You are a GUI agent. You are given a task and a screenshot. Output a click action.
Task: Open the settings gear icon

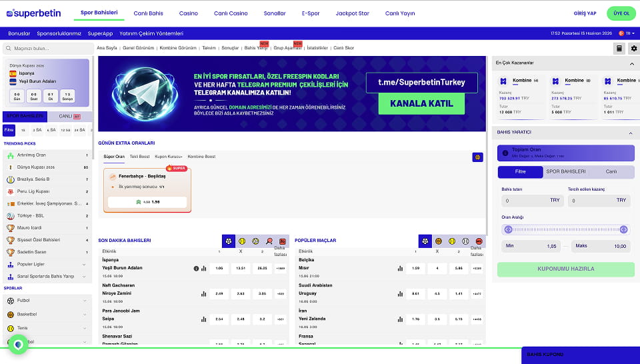coord(634,49)
